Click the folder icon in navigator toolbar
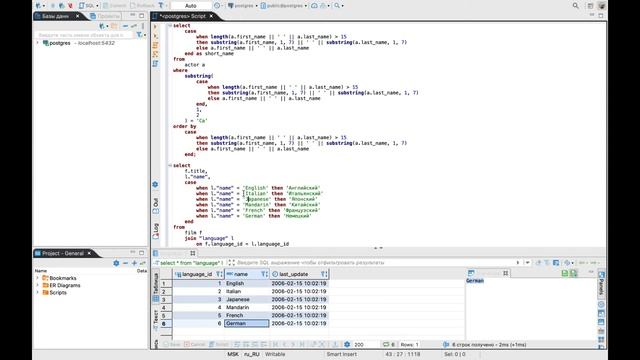Viewport: 640px width, 360px height. coord(115,26)
